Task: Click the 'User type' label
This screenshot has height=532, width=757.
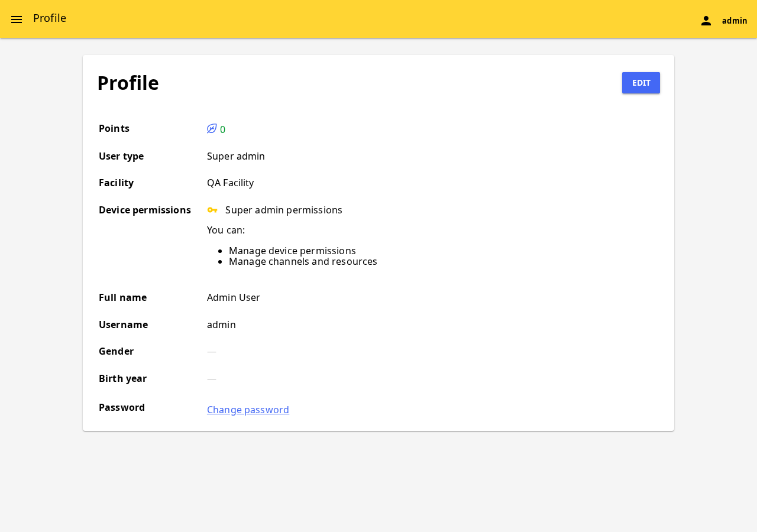Action: [121, 156]
